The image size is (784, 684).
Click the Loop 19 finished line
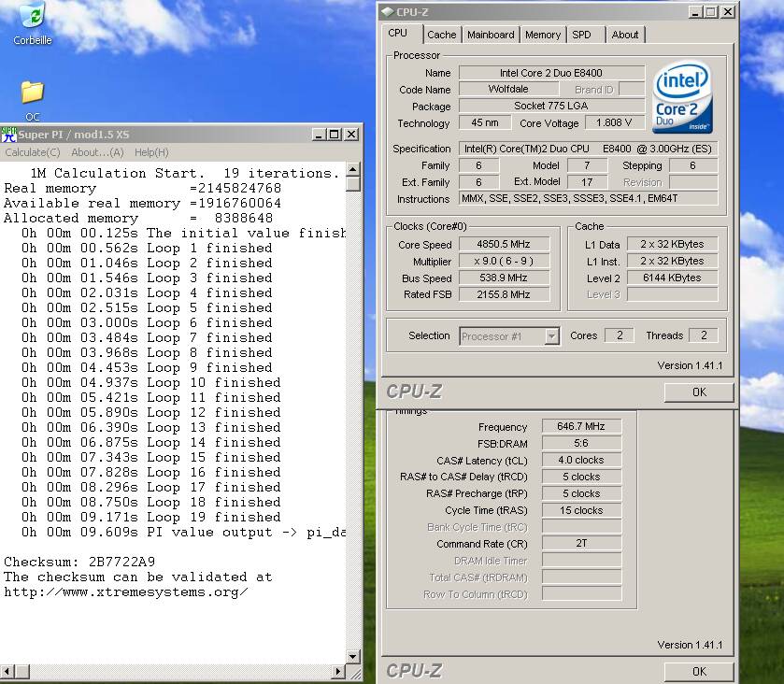(x=151, y=517)
